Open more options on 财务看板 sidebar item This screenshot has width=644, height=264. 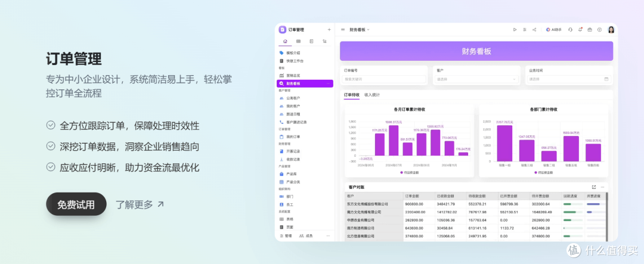tap(328, 83)
